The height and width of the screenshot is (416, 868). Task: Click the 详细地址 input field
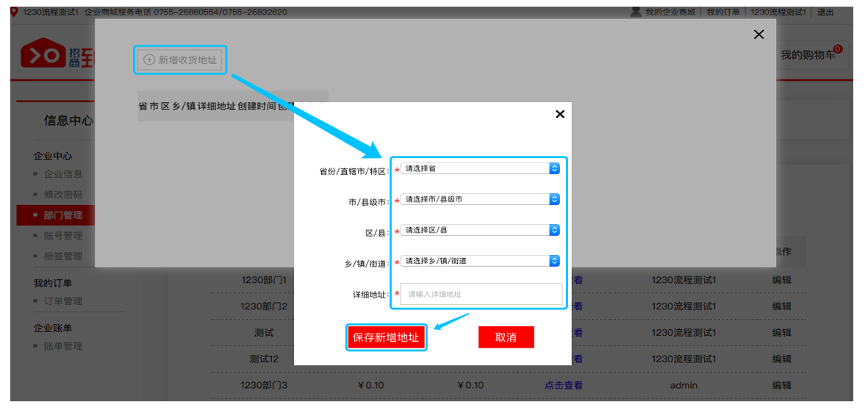(x=481, y=294)
